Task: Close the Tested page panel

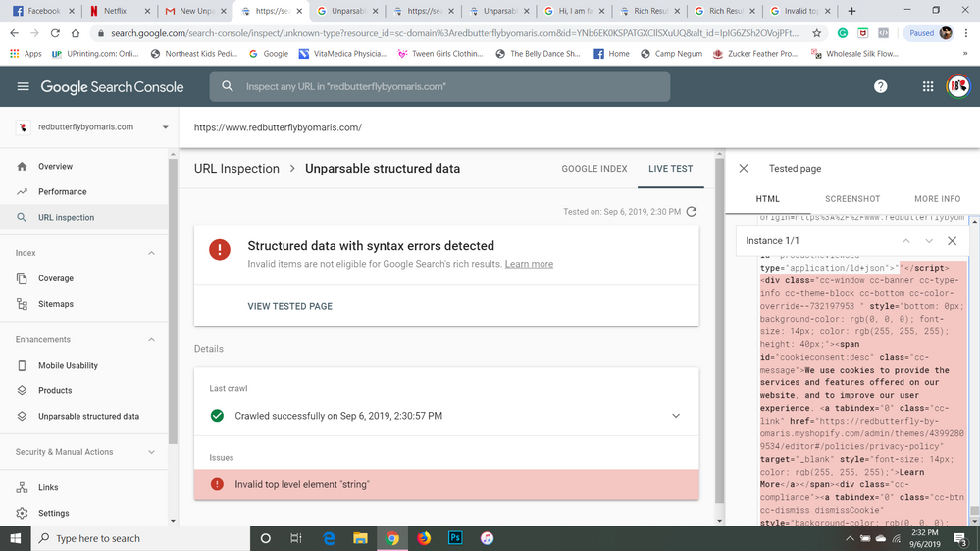Action: tap(744, 168)
